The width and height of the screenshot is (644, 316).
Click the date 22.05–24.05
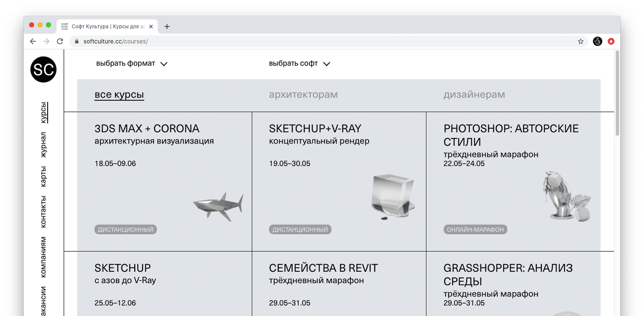point(464,163)
